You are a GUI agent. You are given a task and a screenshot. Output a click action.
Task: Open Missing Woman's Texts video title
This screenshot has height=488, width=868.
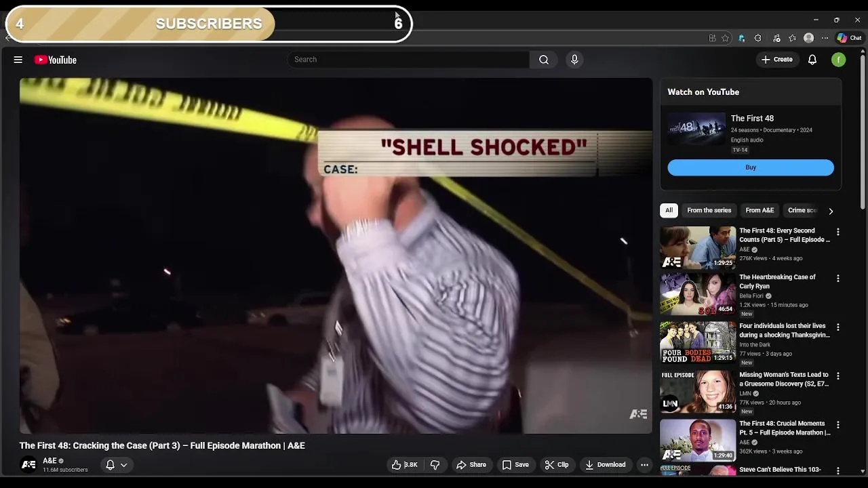(784, 379)
